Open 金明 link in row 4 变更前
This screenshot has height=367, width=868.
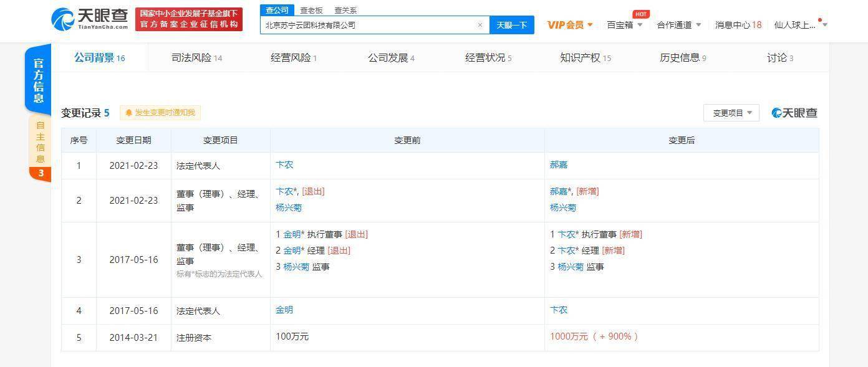click(284, 310)
